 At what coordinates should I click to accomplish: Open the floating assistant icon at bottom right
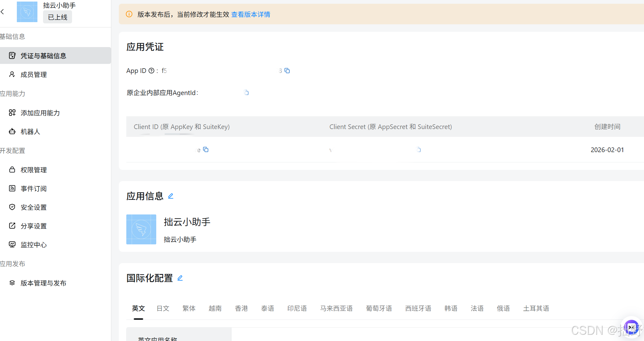(x=631, y=327)
